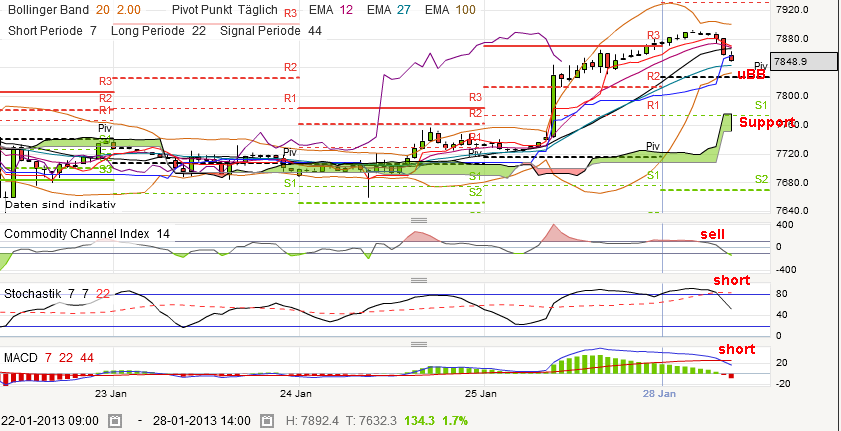Click the EMA 100 indicator label
Image resolution: width=841 pixels, height=431 pixels.
pyautogui.click(x=450, y=10)
